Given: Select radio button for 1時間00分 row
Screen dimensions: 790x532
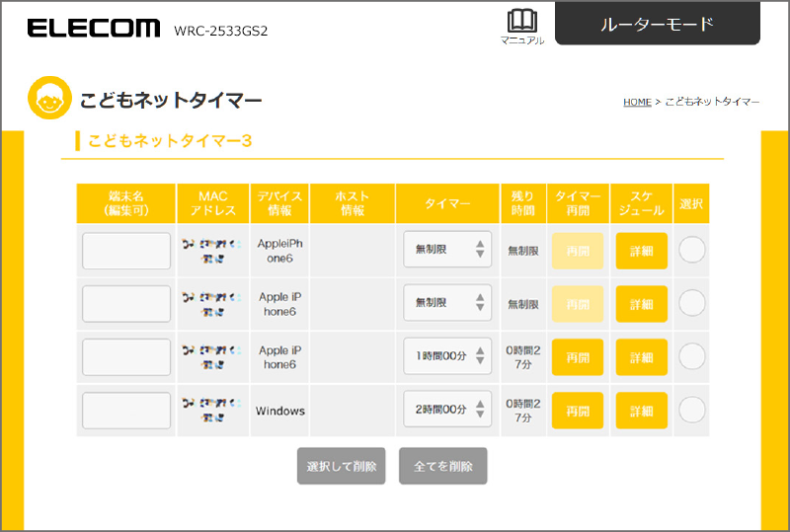Looking at the screenshot, I should pyautogui.click(x=692, y=356).
